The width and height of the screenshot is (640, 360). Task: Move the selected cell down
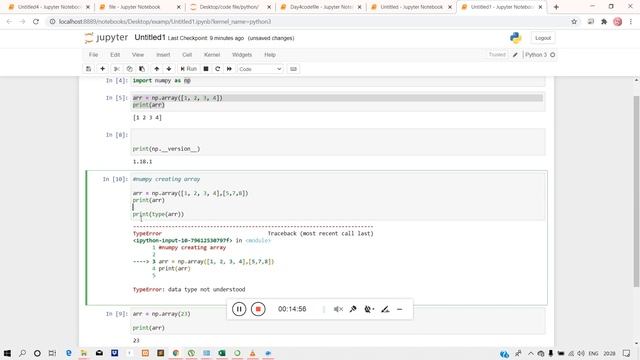(x=169, y=69)
